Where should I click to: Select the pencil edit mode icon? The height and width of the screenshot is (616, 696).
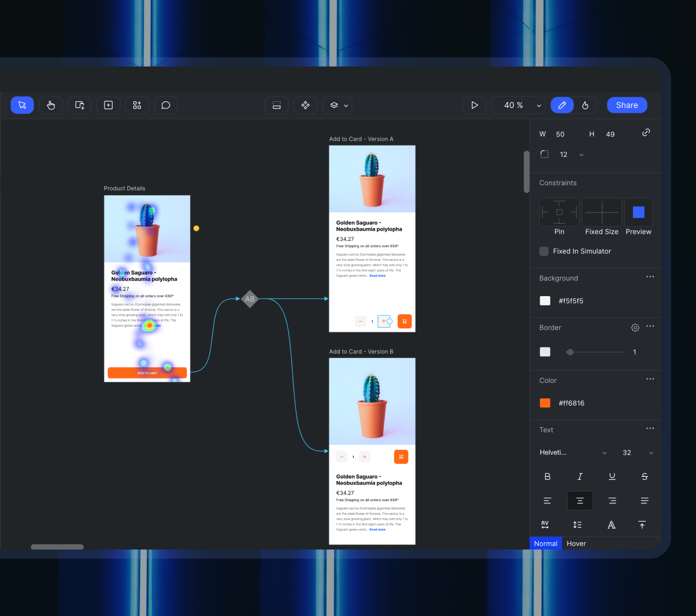point(562,105)
